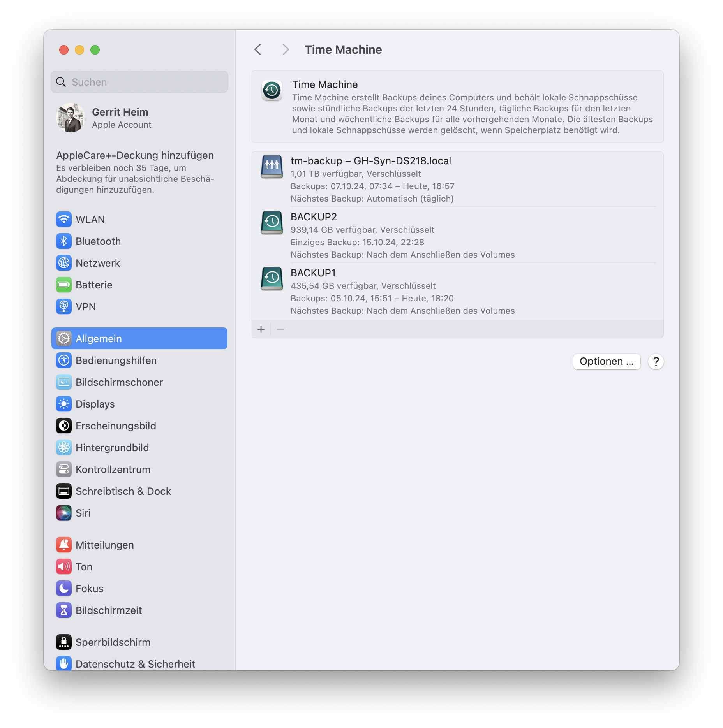The image size is (723, 728).
Task: Open the Siri icon
Action: pos(63,513)
